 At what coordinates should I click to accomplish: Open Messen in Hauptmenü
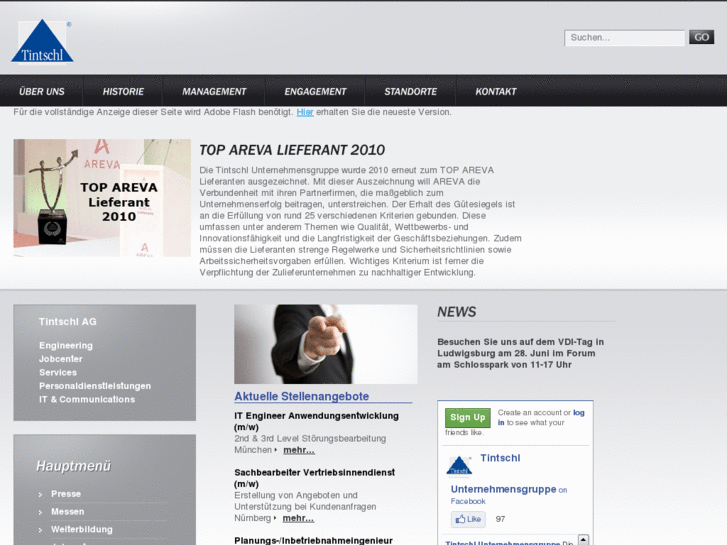tap(68, 512)
